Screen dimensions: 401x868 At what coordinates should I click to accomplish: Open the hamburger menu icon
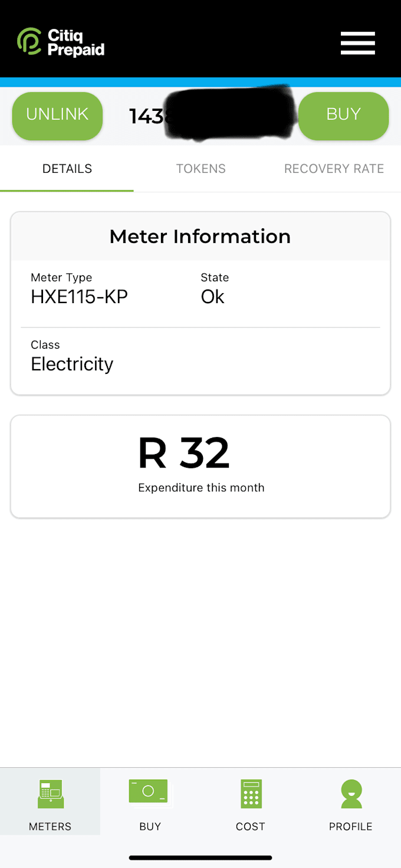point(357,43)
